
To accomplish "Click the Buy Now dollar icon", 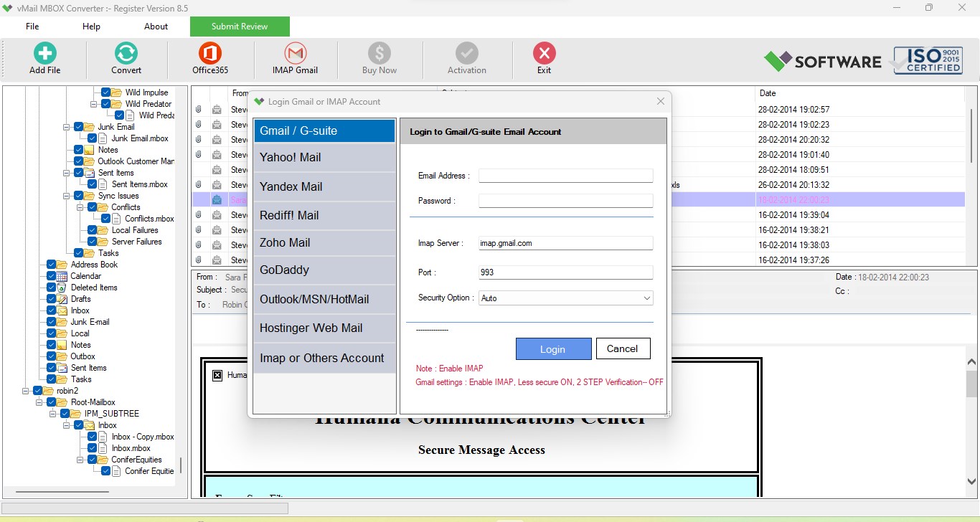I will point(380,54).
